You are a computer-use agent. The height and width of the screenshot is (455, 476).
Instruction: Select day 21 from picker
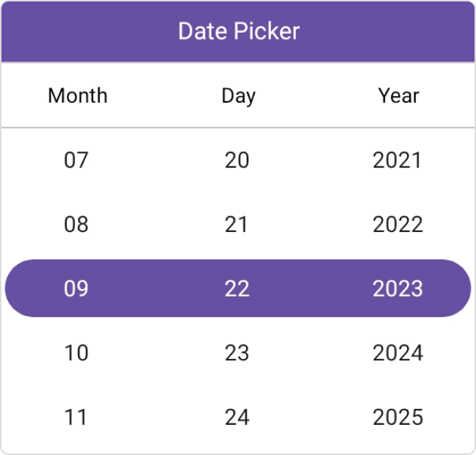click(x=237, y=225)
